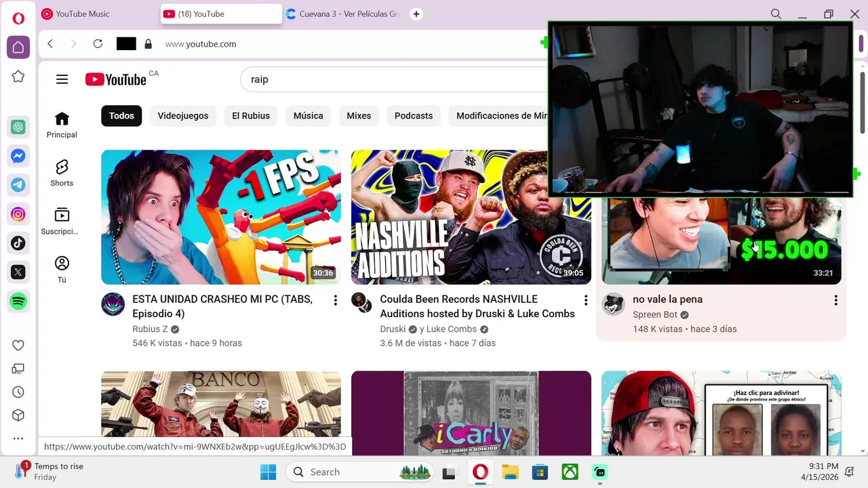Select the Mixes filter chip
The width and height of the screenshot is (868, 488).
[359, 116]
